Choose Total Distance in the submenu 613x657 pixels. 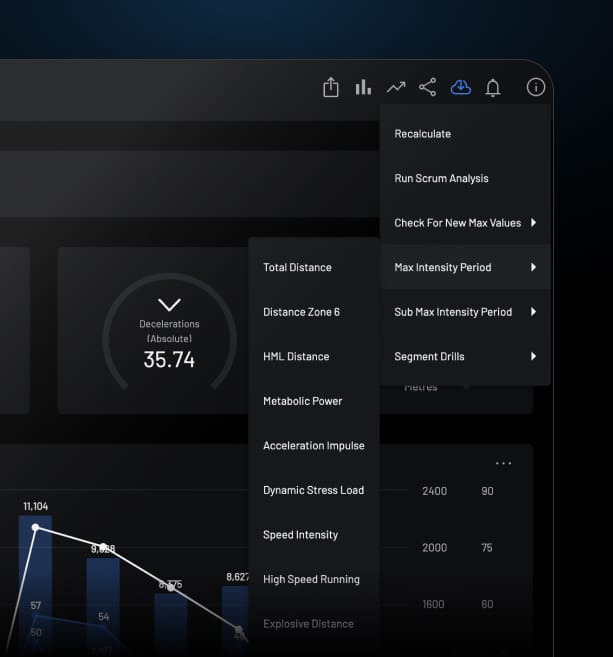point(314,267)
